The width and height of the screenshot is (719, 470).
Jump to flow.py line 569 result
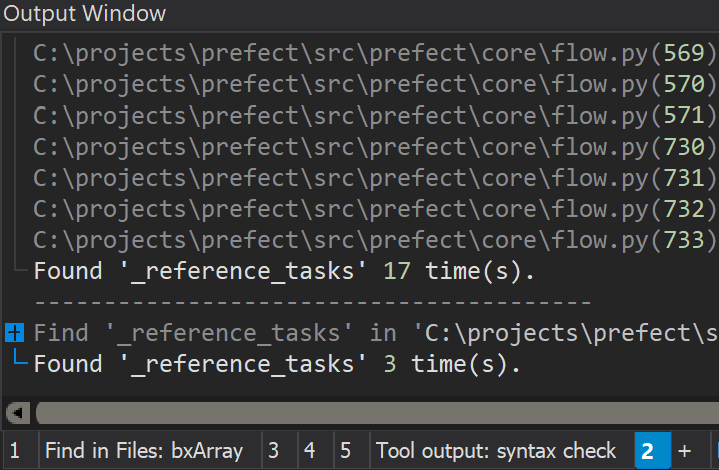tap(374, 53)
